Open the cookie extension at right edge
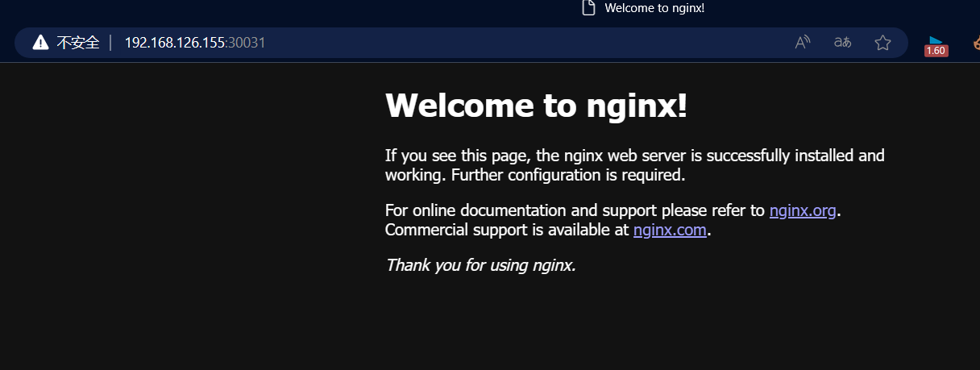Image resolution: width=980 pixels, height=370 pixels. (974, 44)
